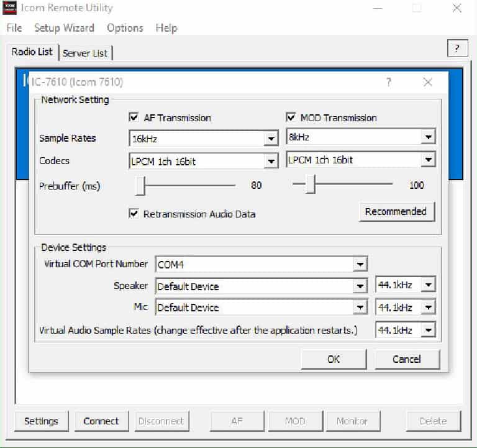This screenshot has height=448, width=477.
Task: Expand the Mic sample rate 44.1kHz dropdown
Action: click(x=427, y=308)
